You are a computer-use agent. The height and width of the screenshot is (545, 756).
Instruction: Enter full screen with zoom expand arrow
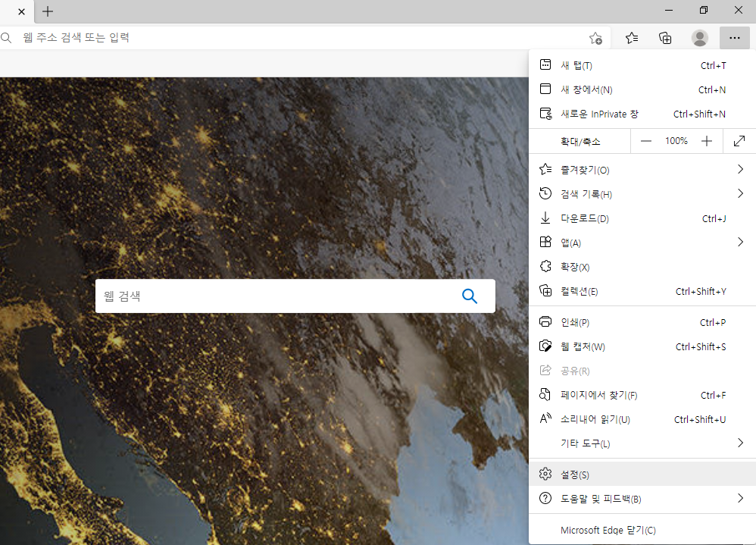click(x=739, y=141)
